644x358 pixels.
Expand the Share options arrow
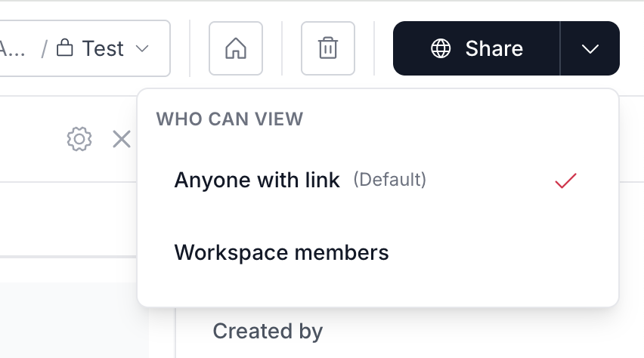pos(590,49)
